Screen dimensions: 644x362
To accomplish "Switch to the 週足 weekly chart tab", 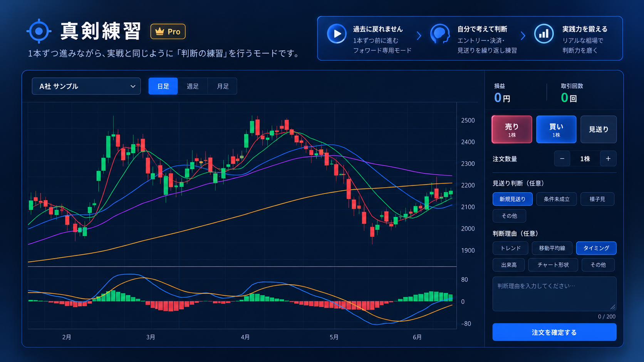I will point(193,86).
